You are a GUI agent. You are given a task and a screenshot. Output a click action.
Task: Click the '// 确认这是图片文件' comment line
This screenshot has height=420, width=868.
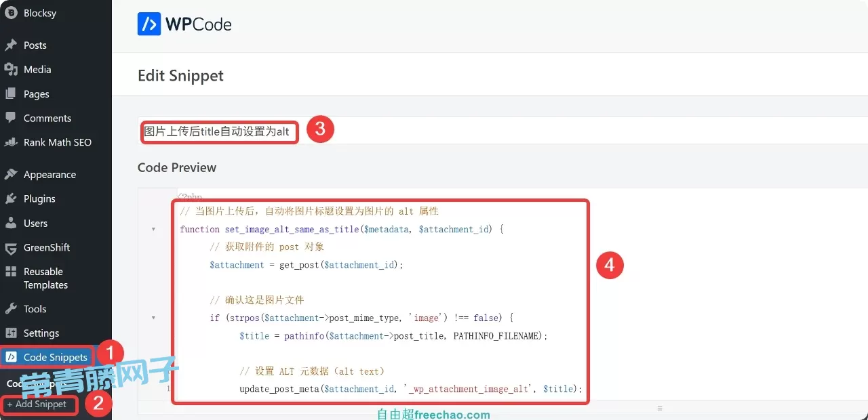[x=257, y=300]
